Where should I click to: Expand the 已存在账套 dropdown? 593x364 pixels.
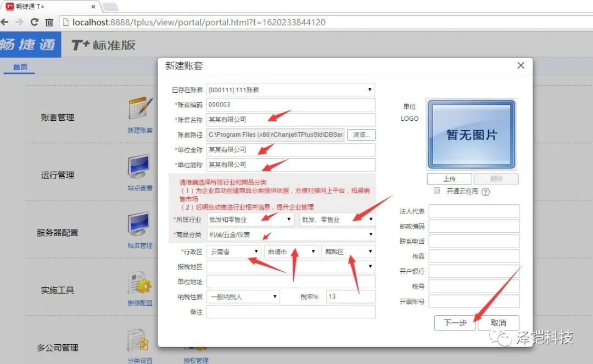(290, 89)
